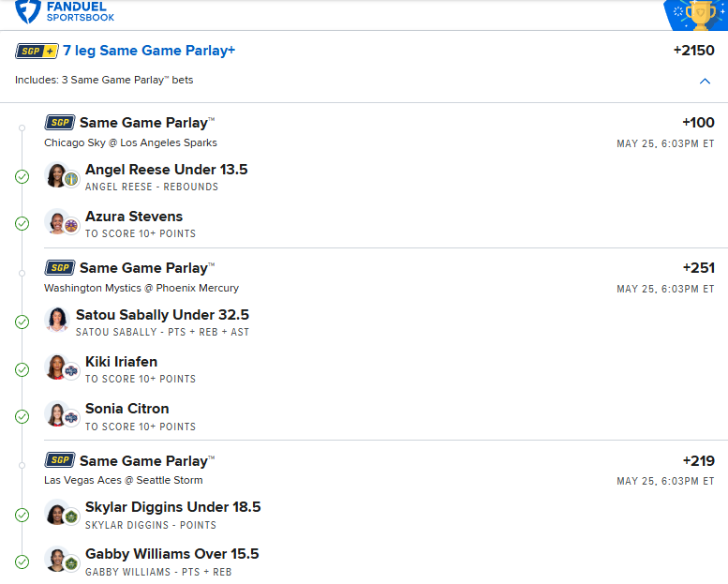Click 'Azura Stevens' selection name
Screen dimensions: 728x584
tap(134, 217)
